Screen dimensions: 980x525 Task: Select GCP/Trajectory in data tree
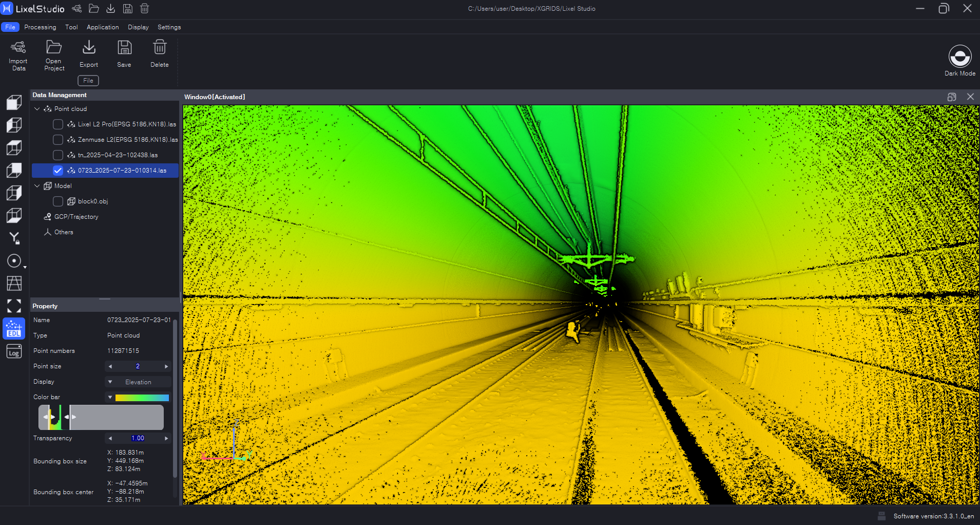[x=76, y=217]
